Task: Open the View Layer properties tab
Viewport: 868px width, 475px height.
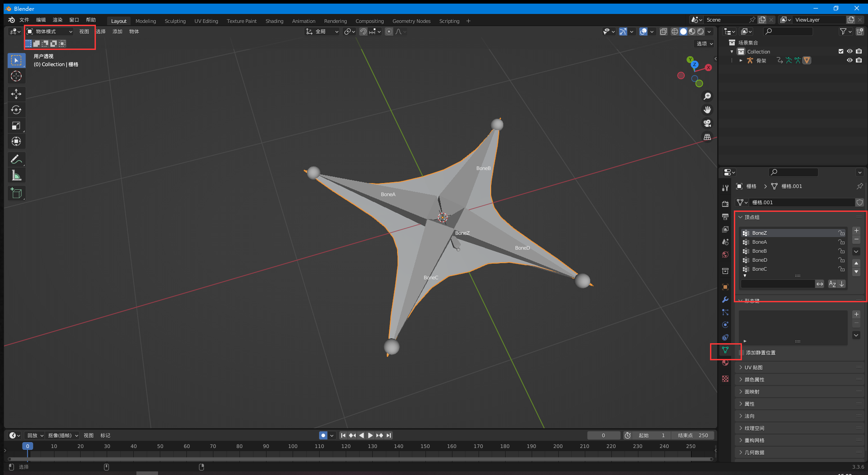Action: coord(725,229)
